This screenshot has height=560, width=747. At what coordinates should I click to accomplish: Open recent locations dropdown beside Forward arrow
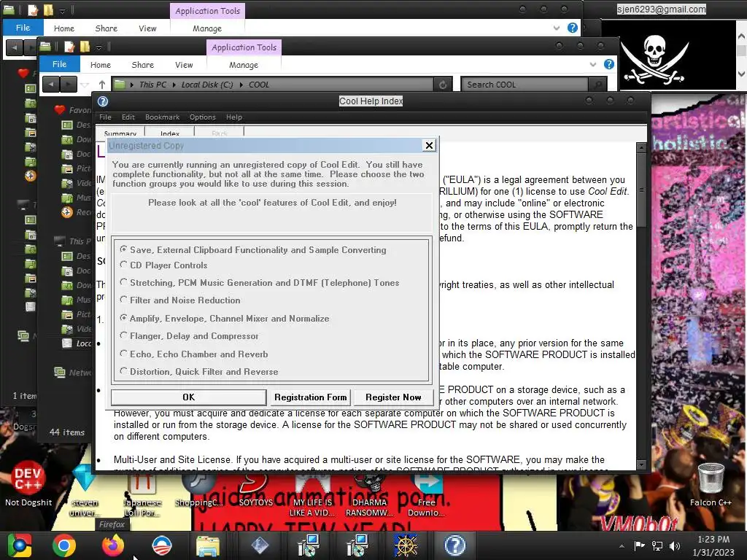(85, 85)
